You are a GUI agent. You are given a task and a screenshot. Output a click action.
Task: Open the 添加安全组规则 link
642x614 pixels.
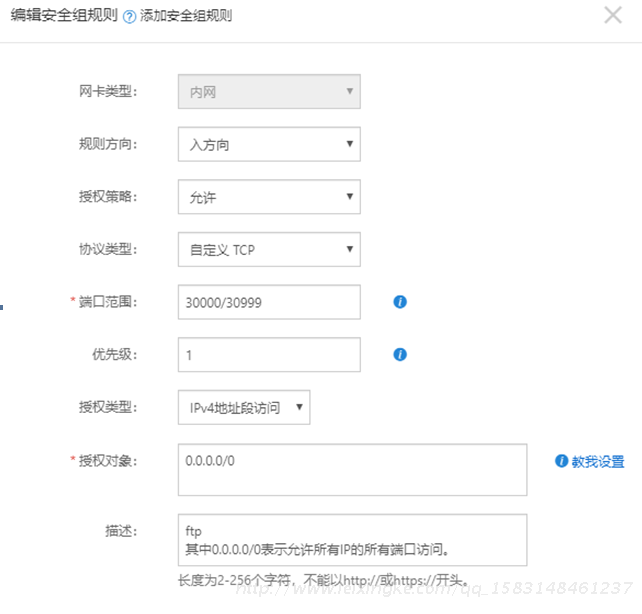click(x=186, y=17)
